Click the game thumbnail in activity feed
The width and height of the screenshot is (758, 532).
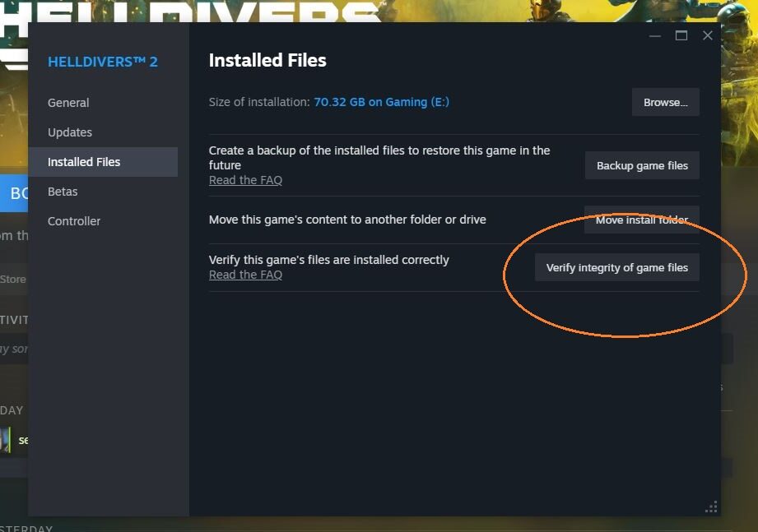pos(5,440)
